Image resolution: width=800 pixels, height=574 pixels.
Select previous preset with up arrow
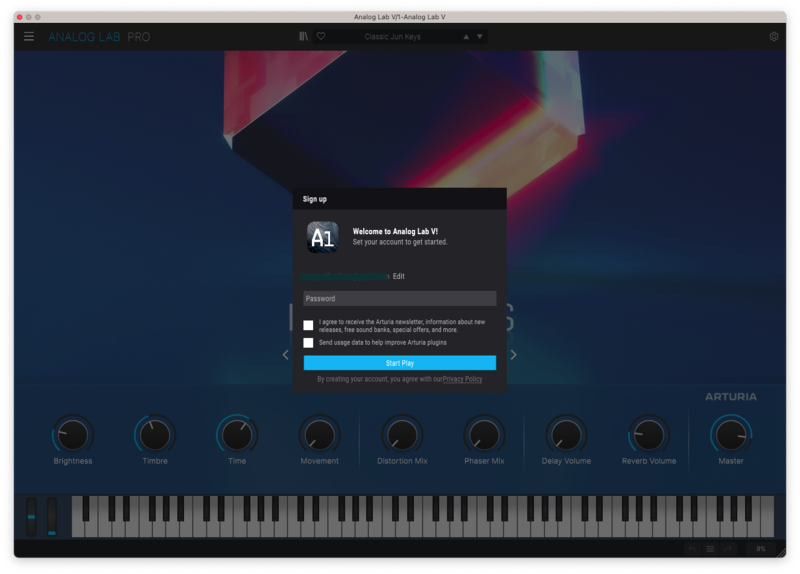click(x=466, y=37)
